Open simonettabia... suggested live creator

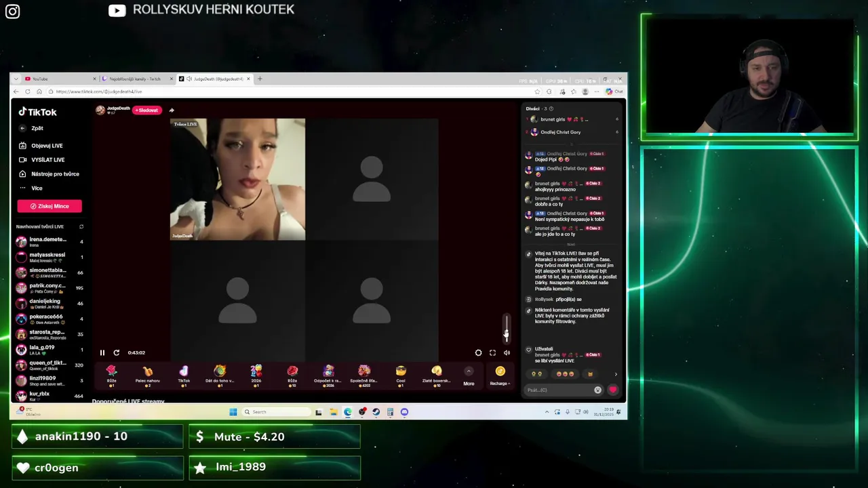click(50, 272)
